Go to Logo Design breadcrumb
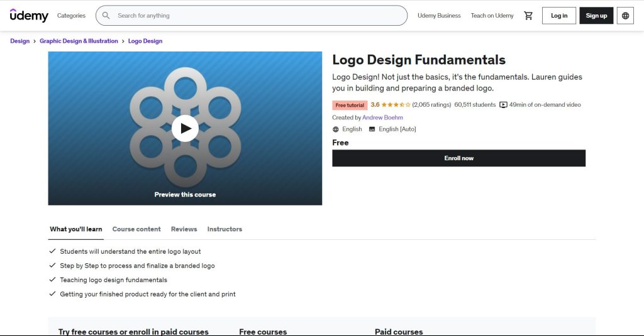 pyautogui.click(x=145, y=41)
